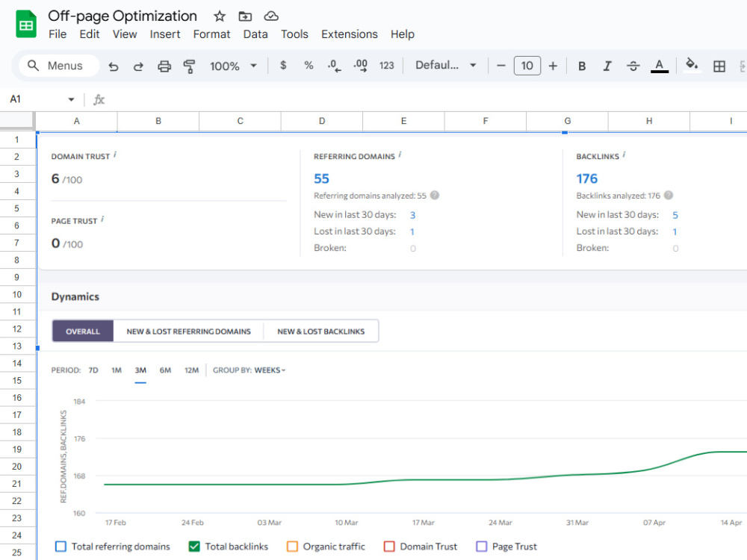Viewport: 747px width, 560px height.
Task: Open the borders tool
Action: click(x=719, y=66)
